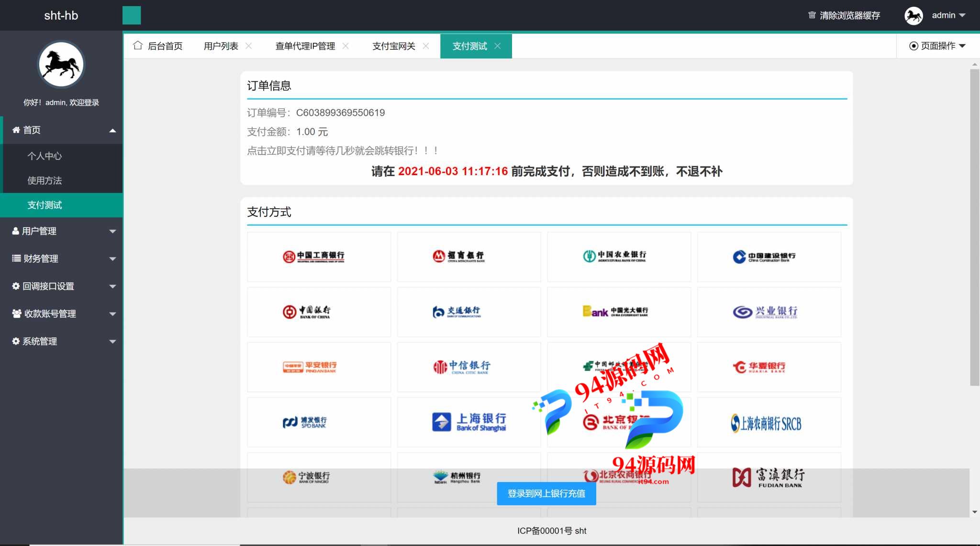Select the 上海农商银行 SRCB option
Viewport: 980px width, 546px height.
[x=769, y=422]
